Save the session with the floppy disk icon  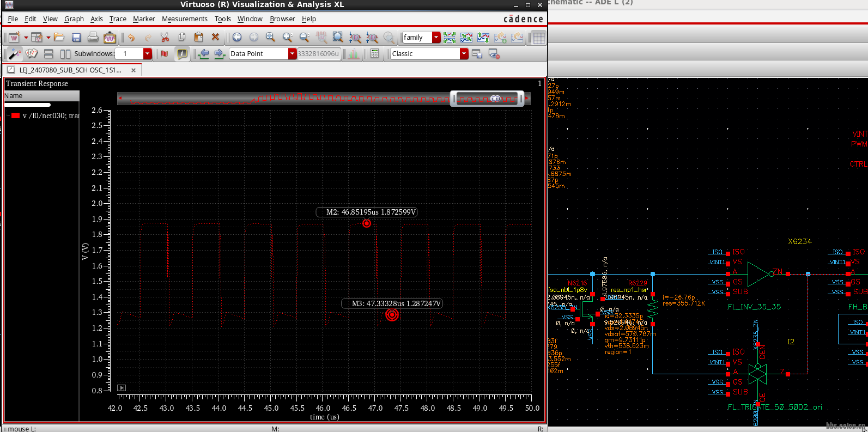(x=76, y=38)
